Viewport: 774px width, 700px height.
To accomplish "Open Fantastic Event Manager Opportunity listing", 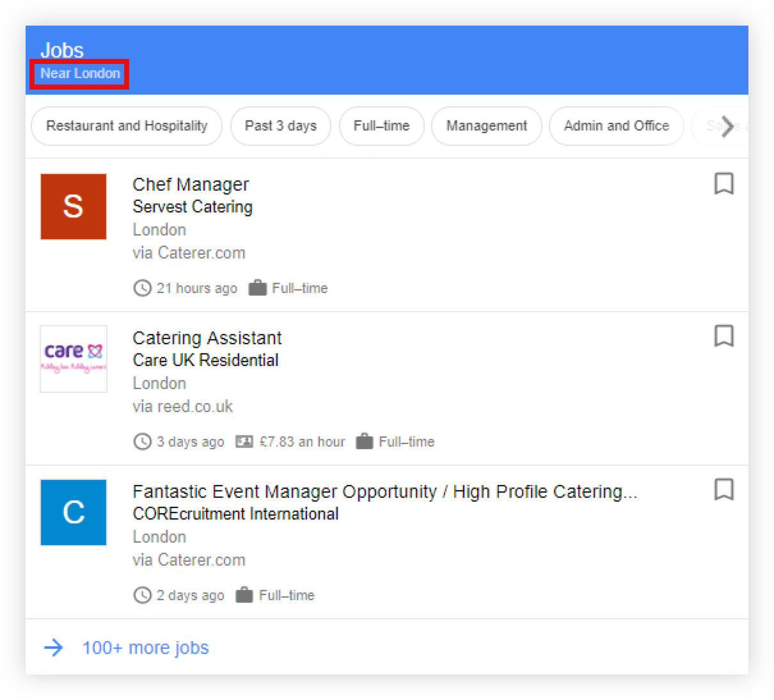I will pyautogui.click(x=384, y=491).
